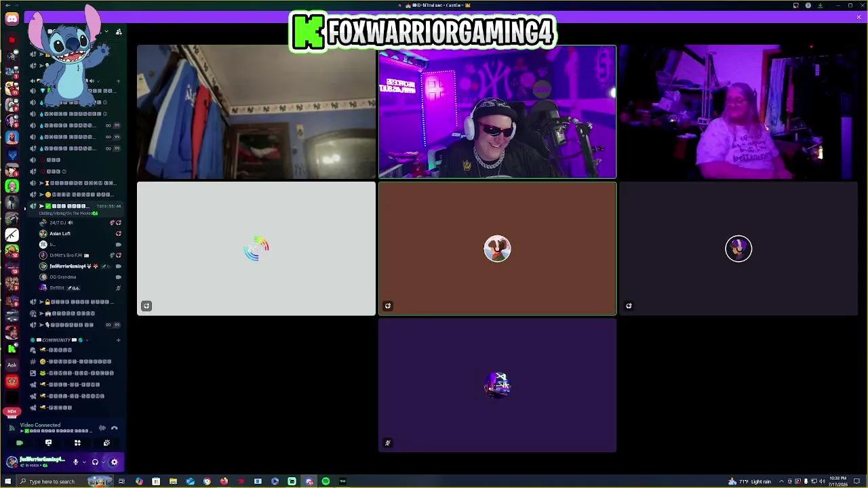Select DrMitt voice participant
The image size is (868, 488).
click(x=79, y=287)
